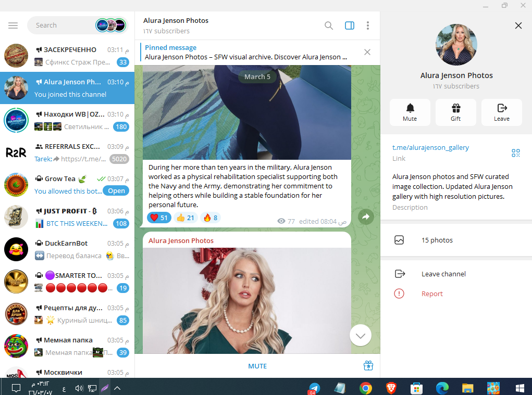This screenshot has height=395, width=532.
Task: Click Leave channel row
Action: (x=456, y=274)
